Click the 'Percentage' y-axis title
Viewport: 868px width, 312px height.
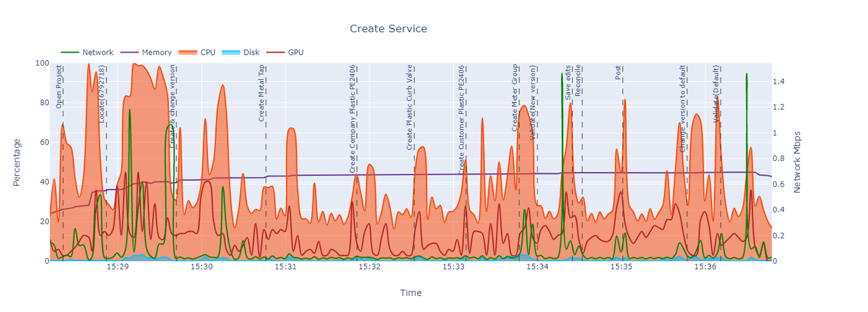pos(17,162)
